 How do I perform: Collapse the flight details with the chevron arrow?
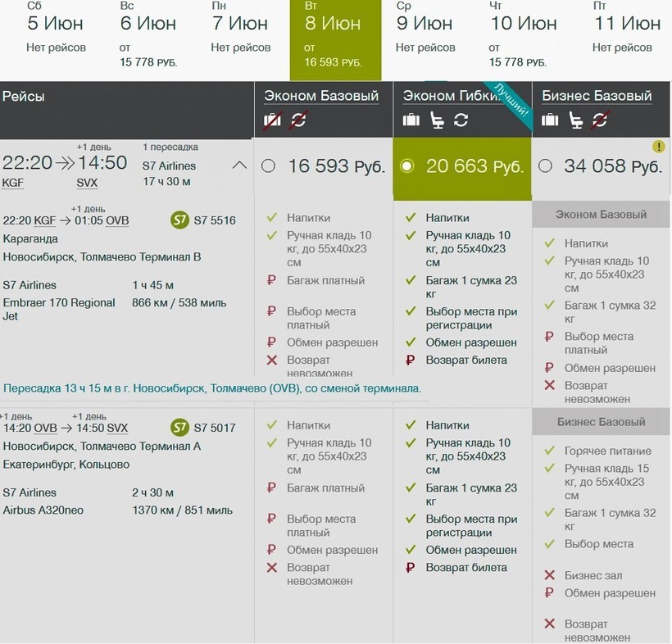(239, 166)
